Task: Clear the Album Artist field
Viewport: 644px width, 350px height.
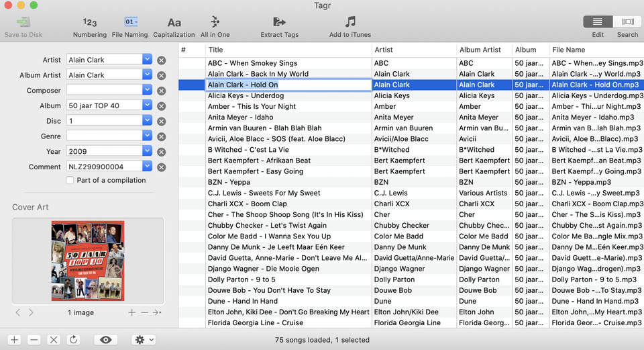Action: pos(162,76)
